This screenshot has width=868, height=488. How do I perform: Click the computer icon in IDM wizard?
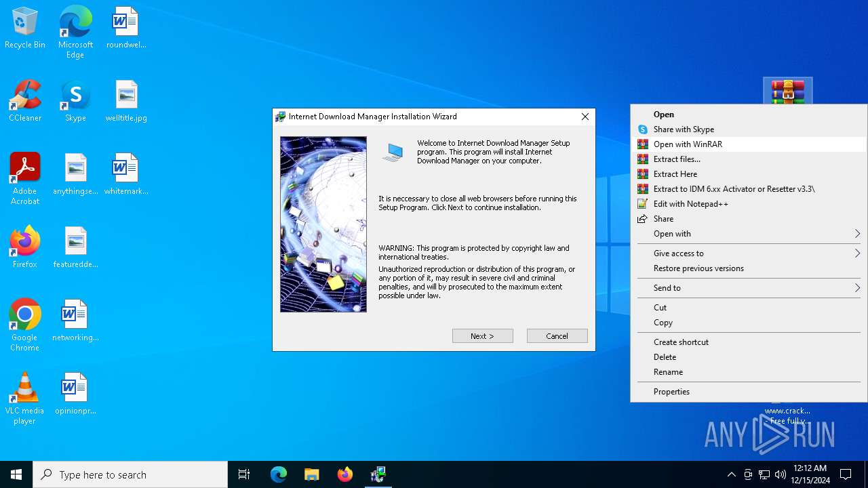(393, 152)
